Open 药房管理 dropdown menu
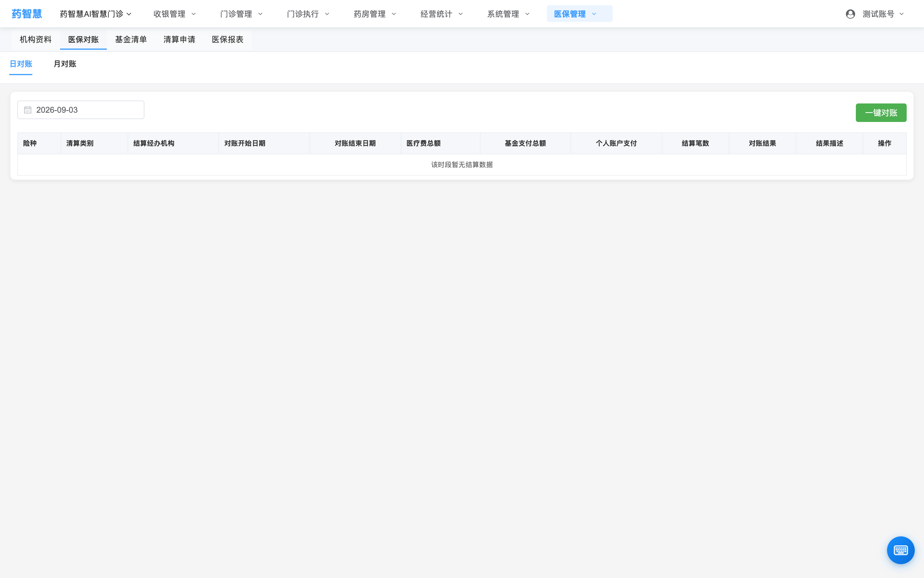 click(375, 14)
